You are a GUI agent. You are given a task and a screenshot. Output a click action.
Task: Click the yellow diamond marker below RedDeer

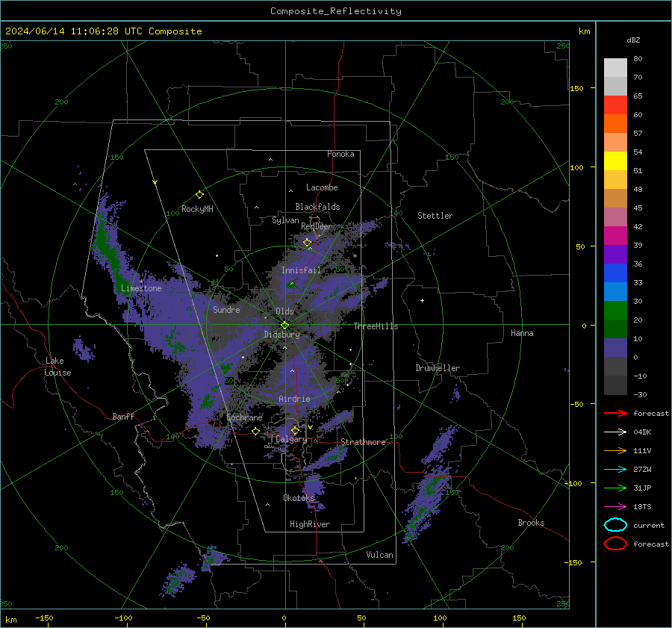[307, 243]
